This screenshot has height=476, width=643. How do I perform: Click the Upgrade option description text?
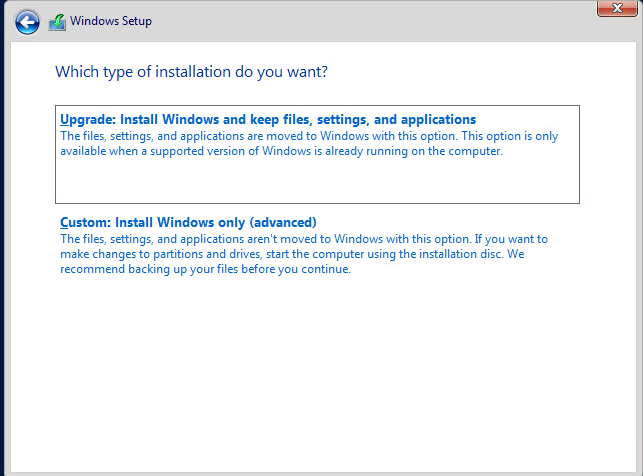point(309,143)
